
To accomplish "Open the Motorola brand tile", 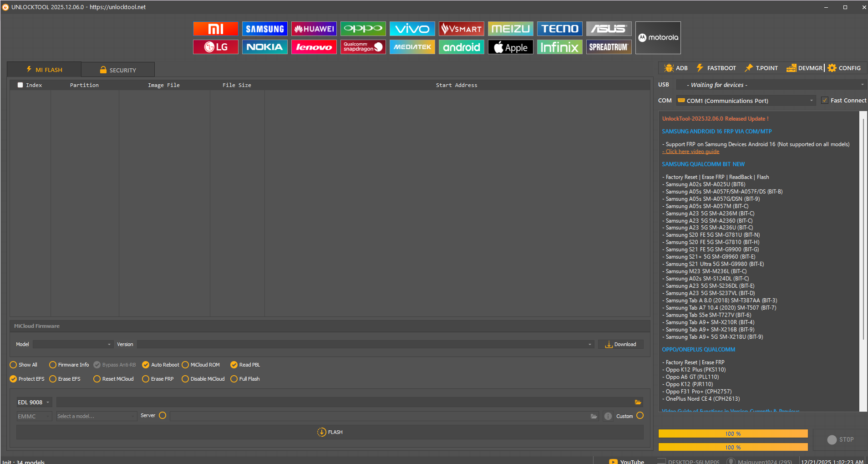I will point(658,38).
